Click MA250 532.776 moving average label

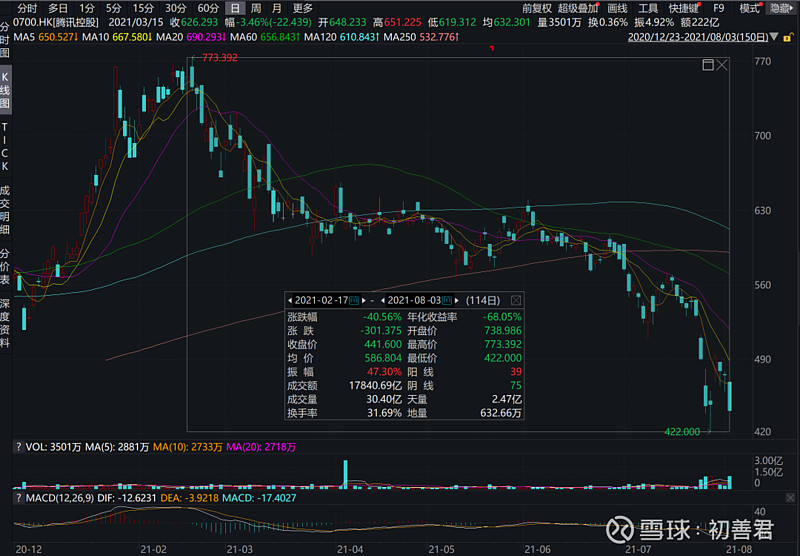click(421, 37)
